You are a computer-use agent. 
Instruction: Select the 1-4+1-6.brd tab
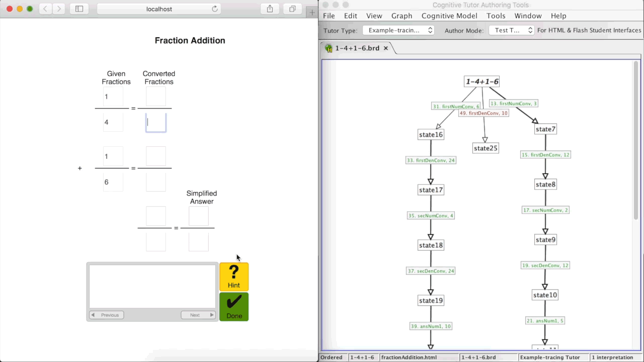[357, 48]
